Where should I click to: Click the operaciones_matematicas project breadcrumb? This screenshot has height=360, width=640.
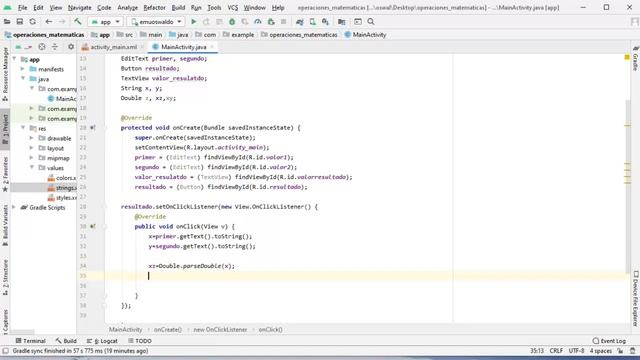tap(44, 35)
